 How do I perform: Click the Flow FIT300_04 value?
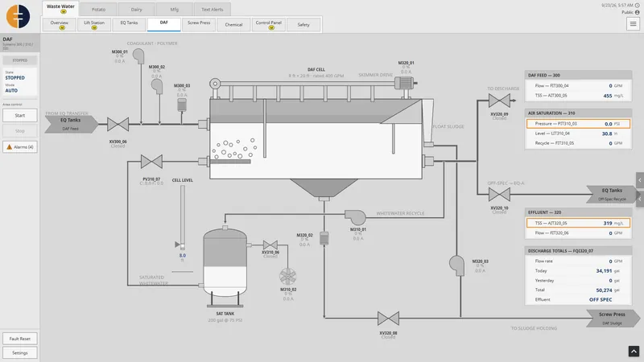coord(610,86)
